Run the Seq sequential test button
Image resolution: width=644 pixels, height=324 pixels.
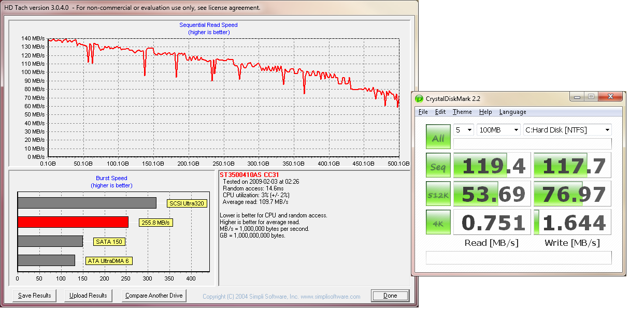click(x=438, y=166)
